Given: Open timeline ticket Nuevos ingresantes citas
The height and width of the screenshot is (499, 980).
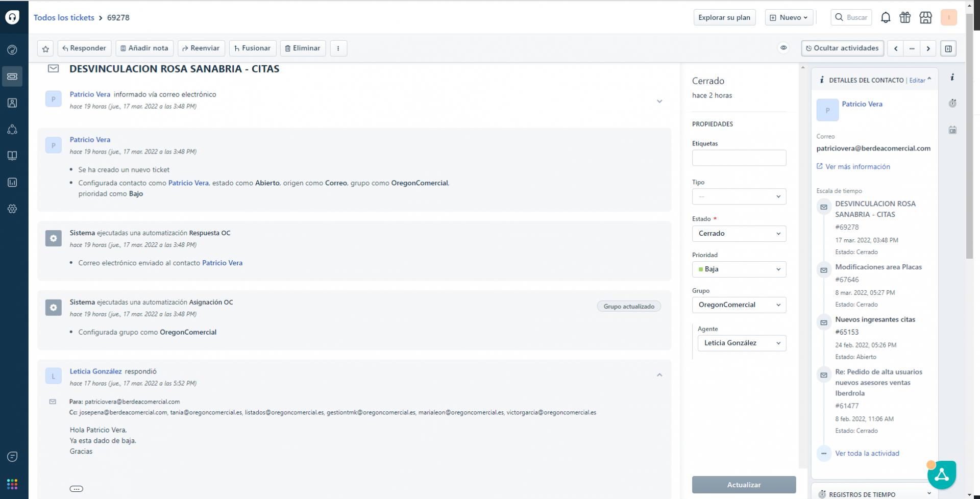Looking at the screenshot, I should [x=875, y=319].
